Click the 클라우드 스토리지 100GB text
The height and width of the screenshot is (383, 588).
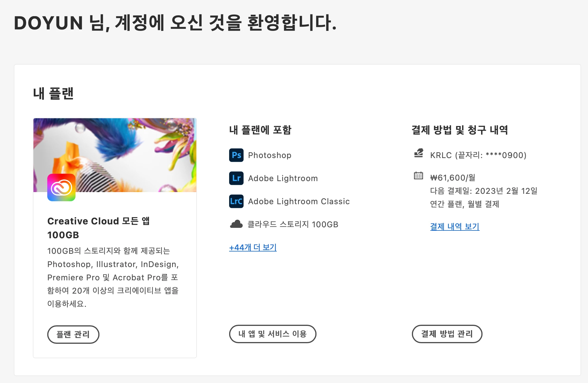293,224
